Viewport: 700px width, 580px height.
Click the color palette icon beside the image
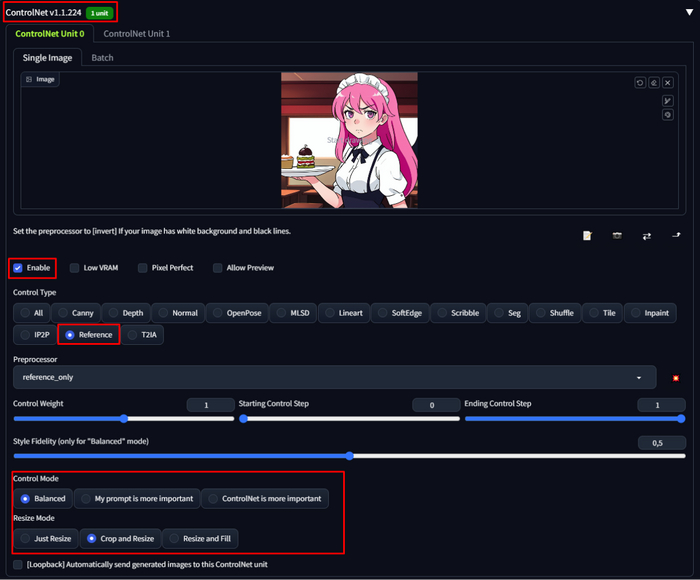click(668, 115)
